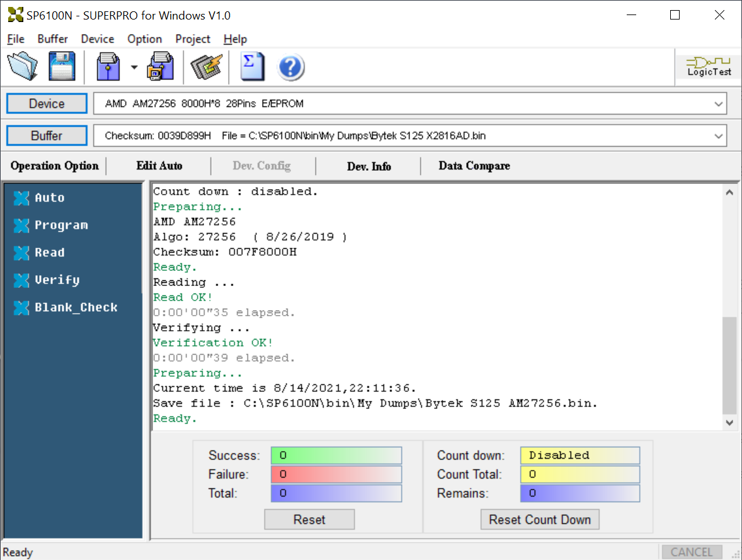Click 'Checksum: 007F8000H' log line
742x560 pixels.
pos(224,252)
